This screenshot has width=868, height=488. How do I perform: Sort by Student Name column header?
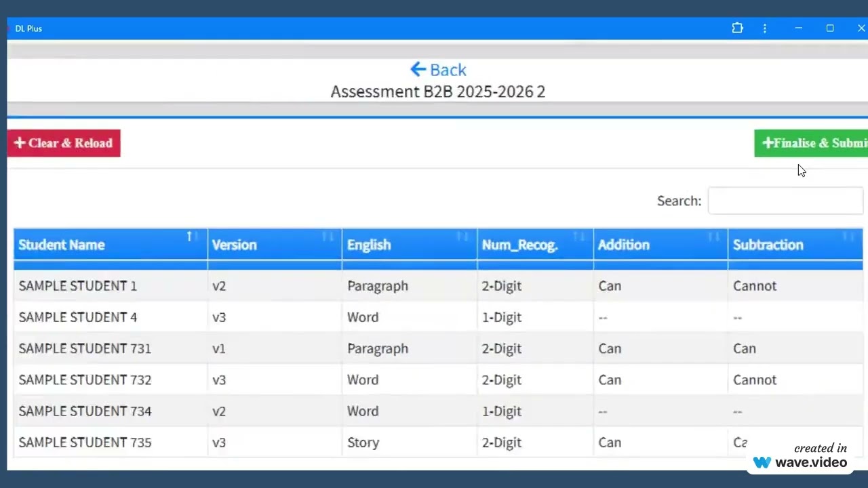click(x=111, y=245)
